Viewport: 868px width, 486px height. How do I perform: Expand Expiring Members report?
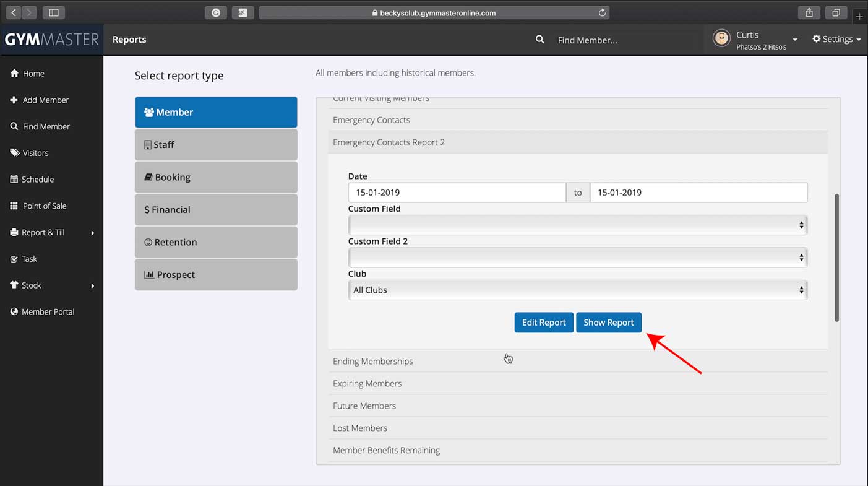[578, 384]
